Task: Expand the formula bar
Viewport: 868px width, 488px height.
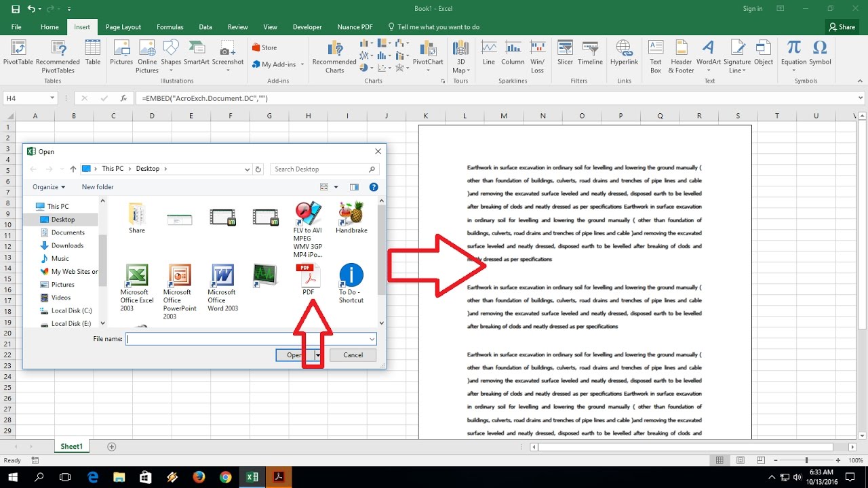Action: [x=861, y=98]
